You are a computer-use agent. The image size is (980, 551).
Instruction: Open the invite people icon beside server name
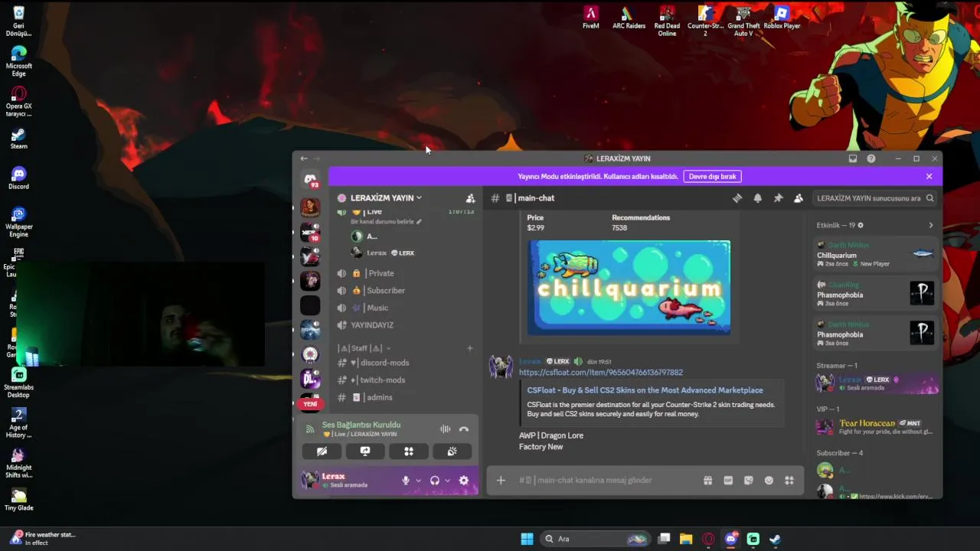470,198
